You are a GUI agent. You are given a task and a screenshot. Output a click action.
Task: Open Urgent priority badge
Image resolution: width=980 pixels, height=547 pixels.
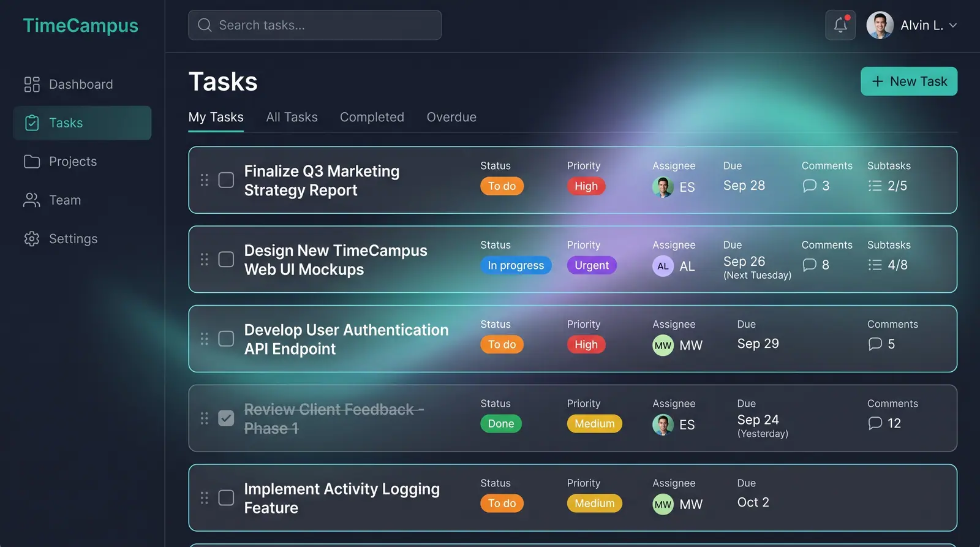(592, 265)
